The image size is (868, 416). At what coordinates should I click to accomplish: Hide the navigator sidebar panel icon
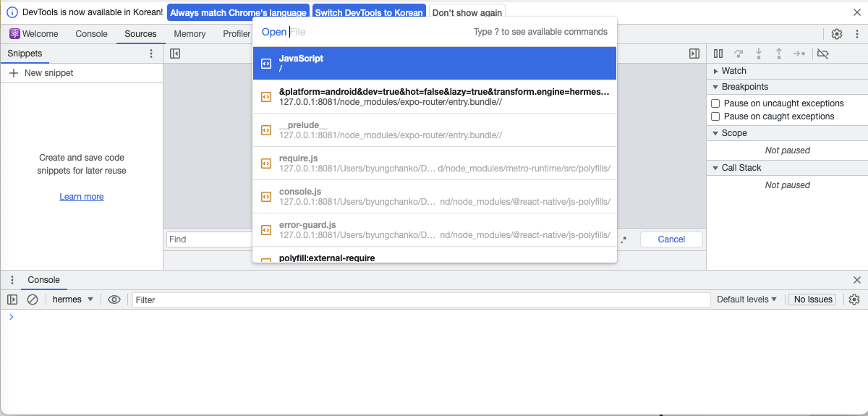pyautogui.click(x=175, y=54)
